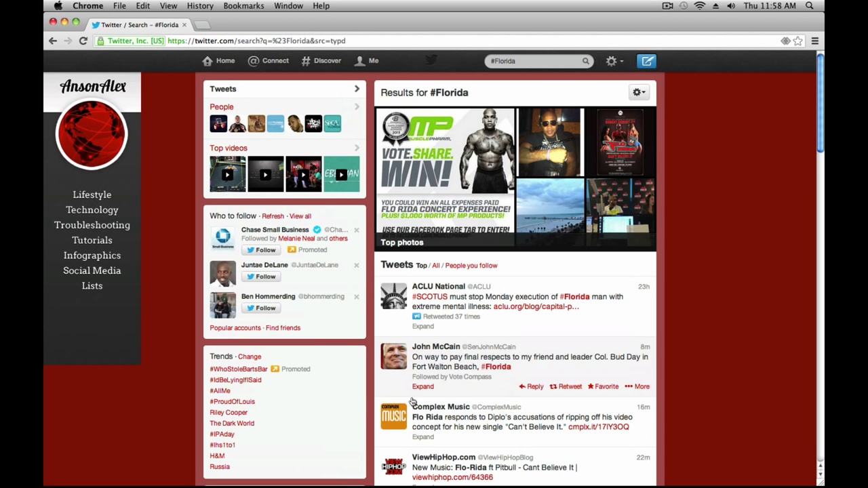This screenshot has width=868, height=488.
Task: Open the Chrome hamburger menu
Action: tap(815, 41)
